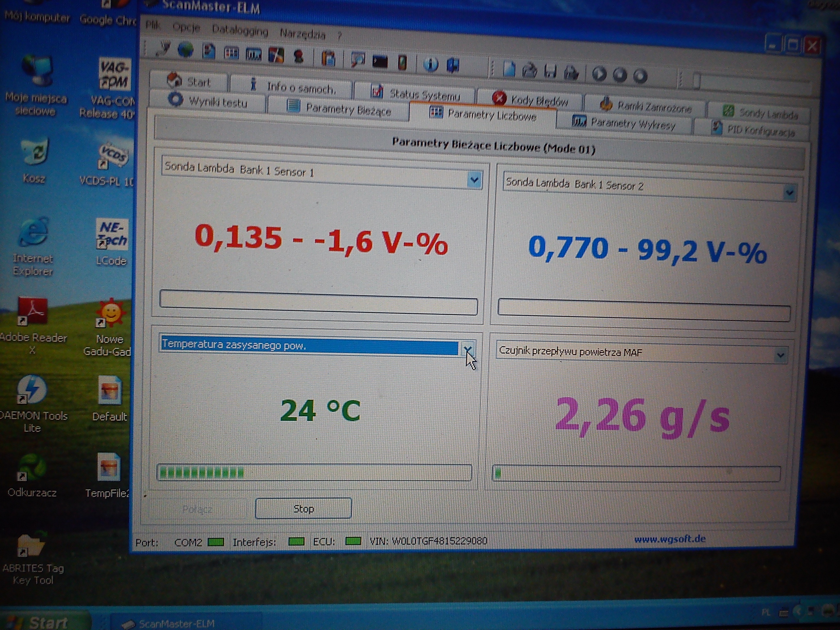Open the Datalogging menu
Image resolution: width=840 pixels, height=630 pixels.
coord(239,30)
